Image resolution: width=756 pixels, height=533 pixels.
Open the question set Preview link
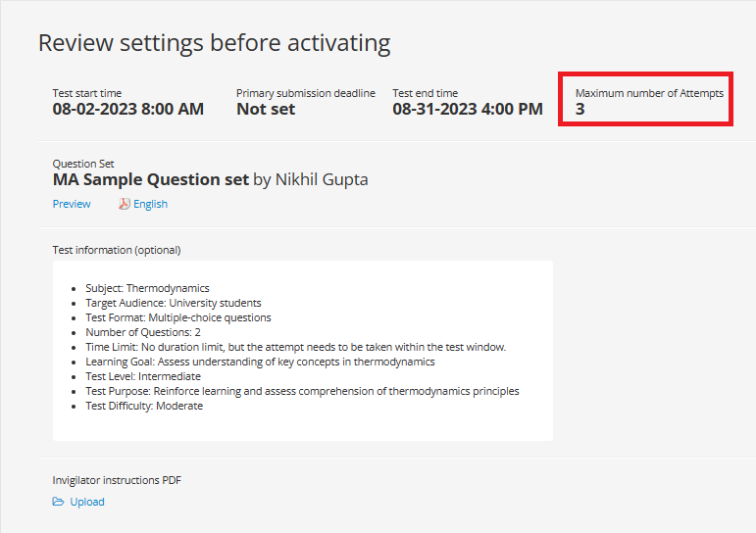pos(72,204)
